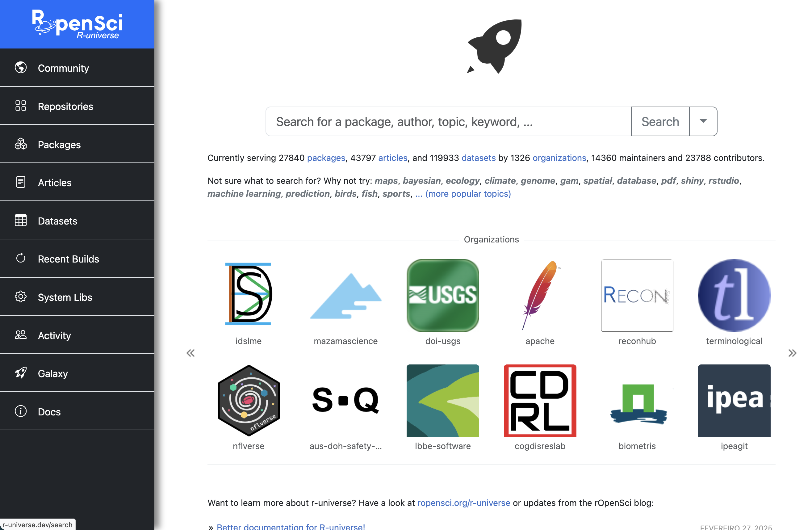Screen dimensions: 812x530
Task: Focus the package search input field
Action: click(x=448, y=121)
